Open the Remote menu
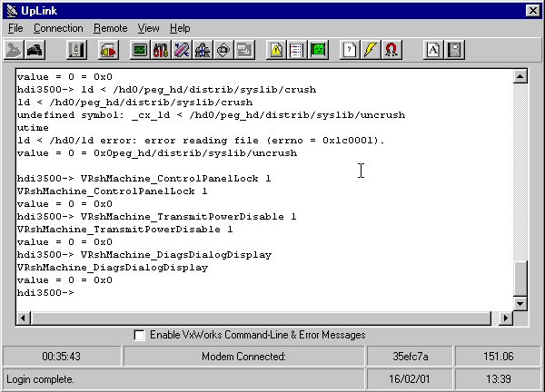545x392 pixels. [110, 28]
